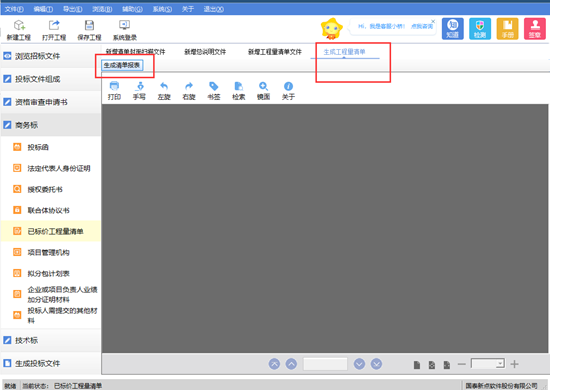
Task: Click the red 签章 signature button
Action: [x=534, y=28]
